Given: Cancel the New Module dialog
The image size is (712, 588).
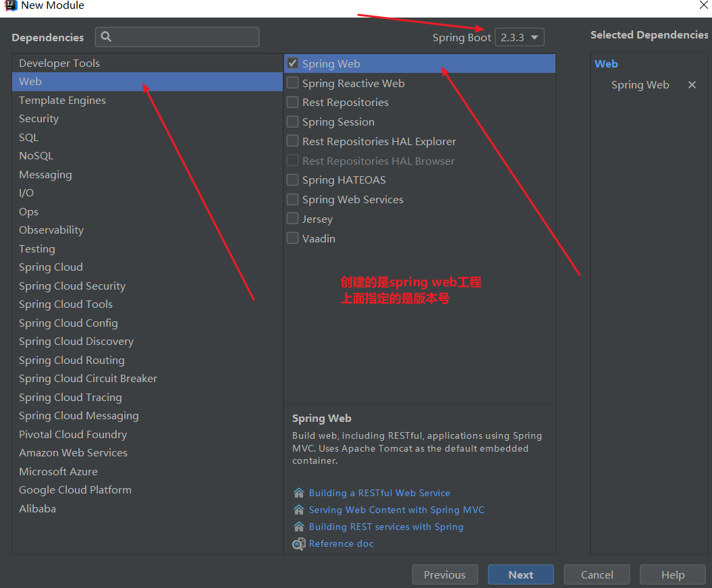Looking at the screenshot, I should click(597, 574).
